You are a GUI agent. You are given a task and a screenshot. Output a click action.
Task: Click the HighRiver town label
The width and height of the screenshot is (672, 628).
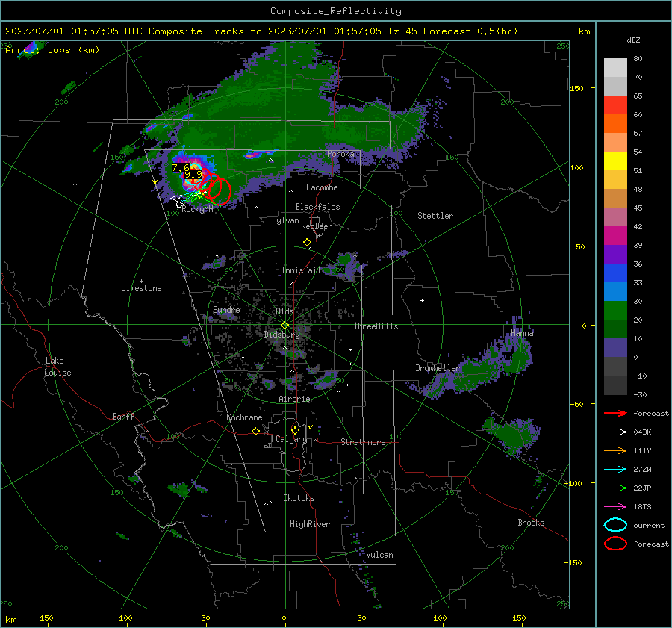point(310,524)
